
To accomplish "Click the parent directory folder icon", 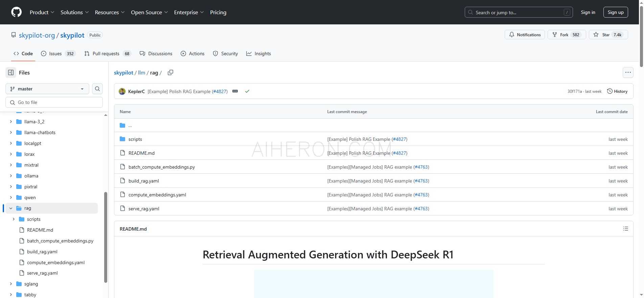I will click(x=122, y=125).
